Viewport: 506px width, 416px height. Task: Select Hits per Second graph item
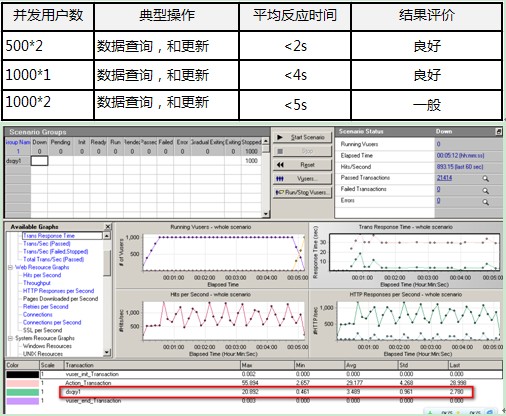click(42, 275)
